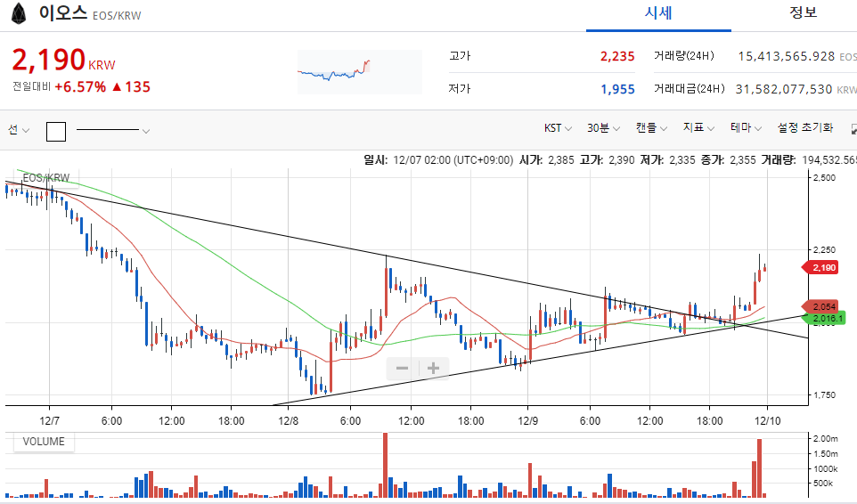Click the 시가 2,385 opening price readout

[547, 160]
